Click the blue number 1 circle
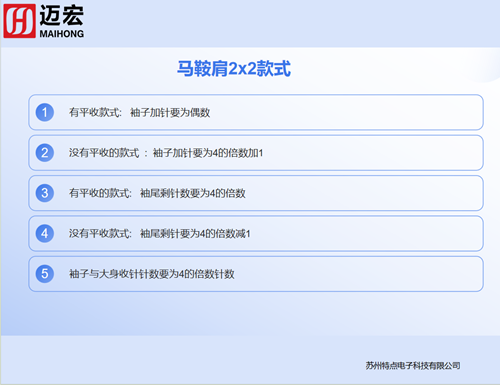Viewport: 500px width, 385px height. (45, 112)
